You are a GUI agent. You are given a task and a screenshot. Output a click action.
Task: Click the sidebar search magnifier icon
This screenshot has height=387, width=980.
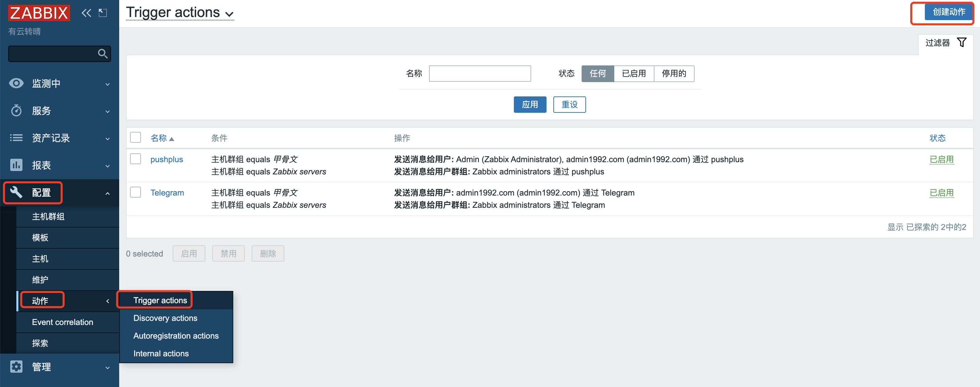103,53
